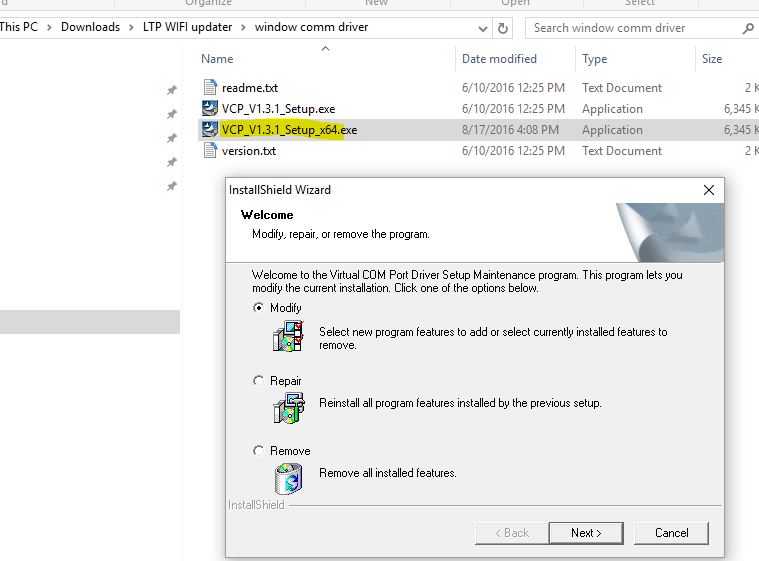This screenshot has width=759, height=561.
Task: Select the version.txt file name
Action: coord(249,151)
